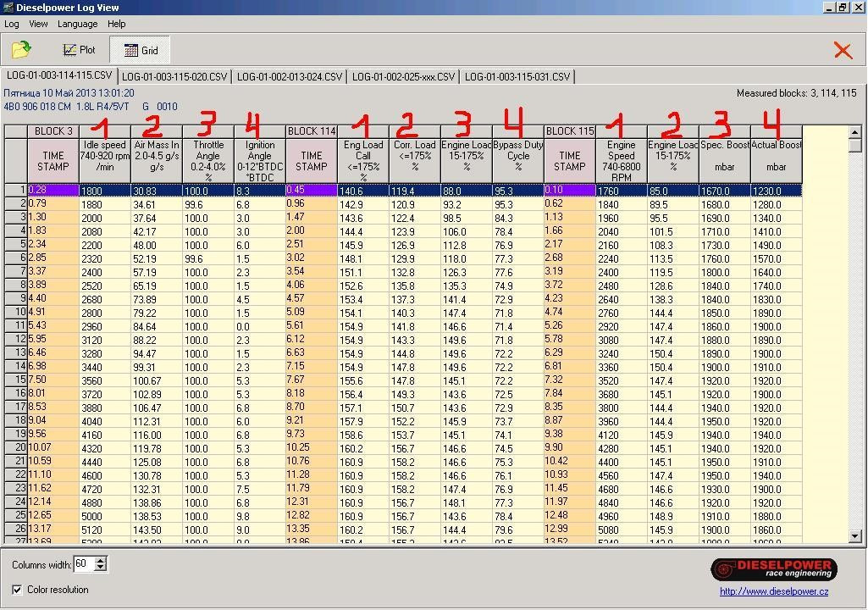This screenshot has width=868, height=610.
Task: Select the Grid view button
Action: pyautogui.click(x=141, y=50)
